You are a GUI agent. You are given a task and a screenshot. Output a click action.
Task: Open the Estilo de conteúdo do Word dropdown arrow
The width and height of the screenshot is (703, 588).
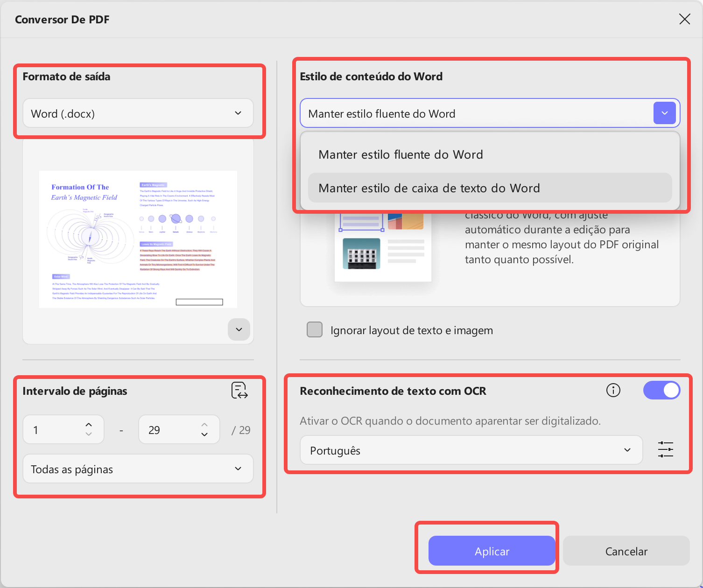coord(665,113)
